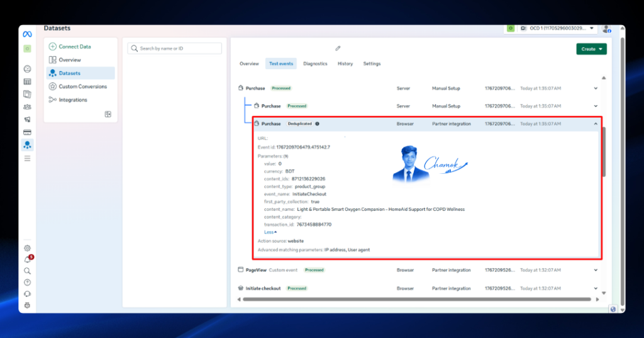
Task: Open the profile avatar at top right
Action: click(x=606, y=29)
